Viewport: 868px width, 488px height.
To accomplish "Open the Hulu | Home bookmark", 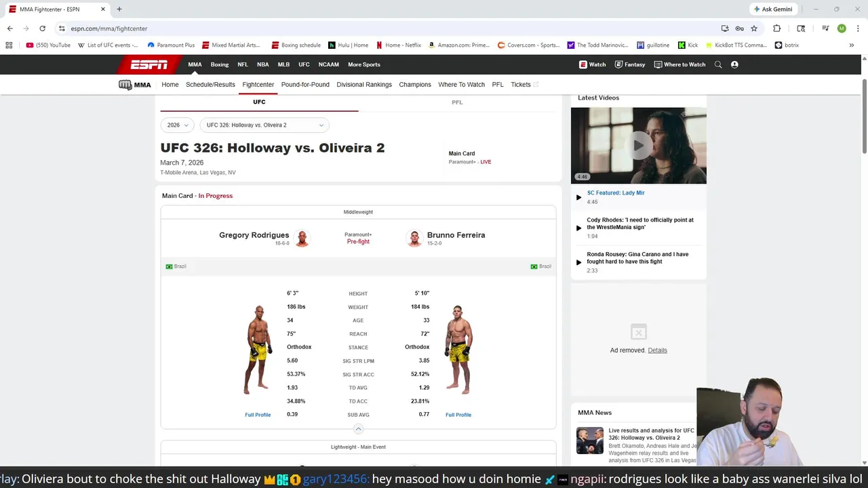I will click(x=349, y=45).
